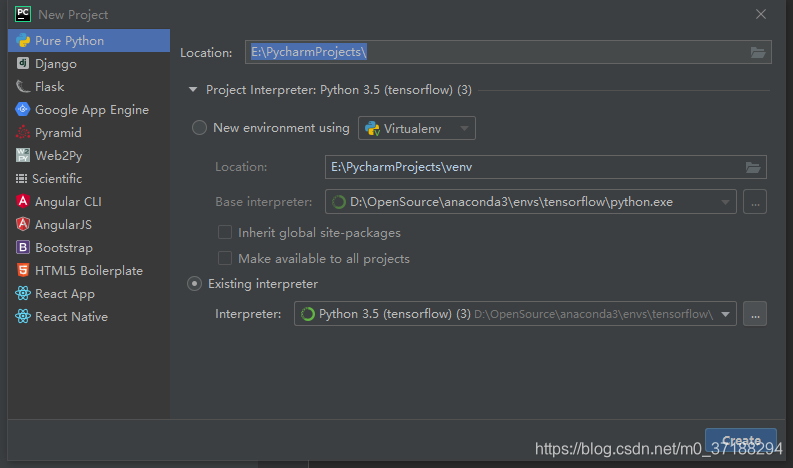This screenshot has height=468, width=793.
Task: Choose Angular CLI from project list
Action: coord(89,201)
